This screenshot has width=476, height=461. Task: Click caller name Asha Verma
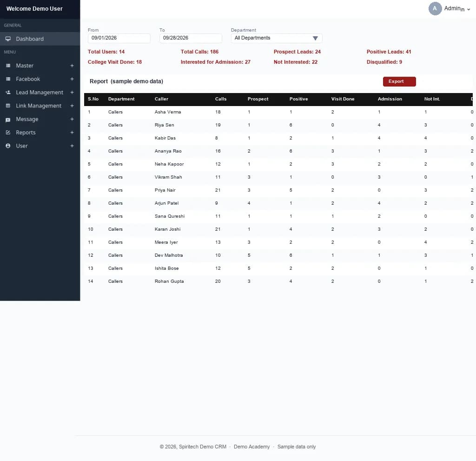167,112
